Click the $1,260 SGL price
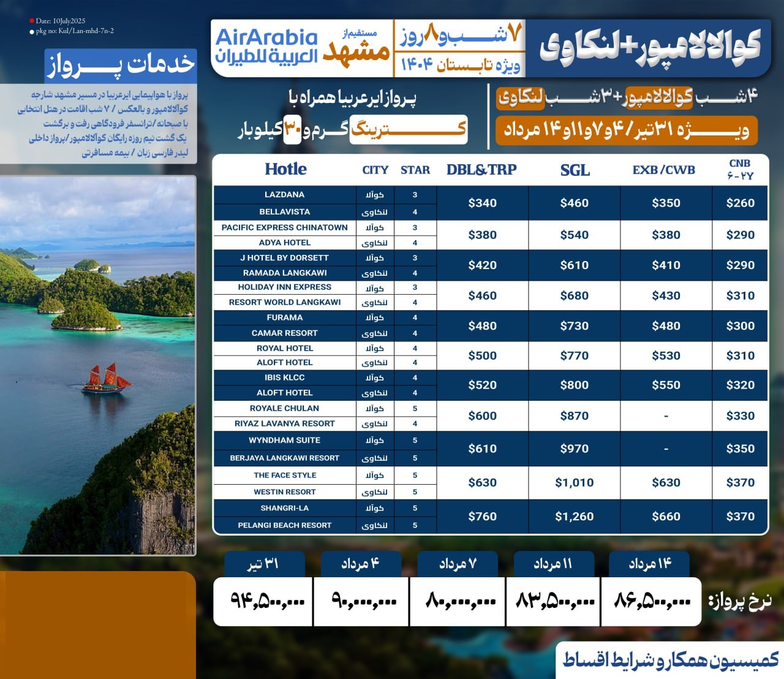This screenshot has width=784, height=679. 575,517
